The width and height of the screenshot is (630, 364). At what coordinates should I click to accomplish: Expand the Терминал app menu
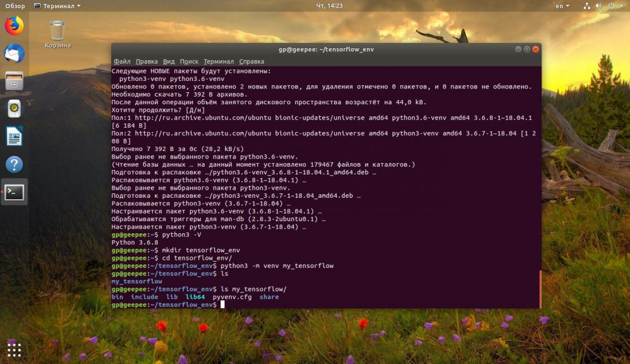pyautogui.click(x=58, y=6)
